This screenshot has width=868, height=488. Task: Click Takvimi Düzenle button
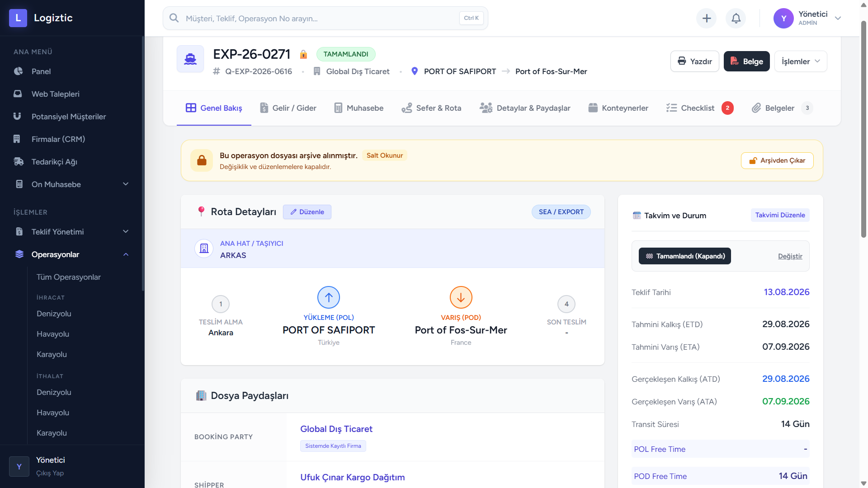780,215
